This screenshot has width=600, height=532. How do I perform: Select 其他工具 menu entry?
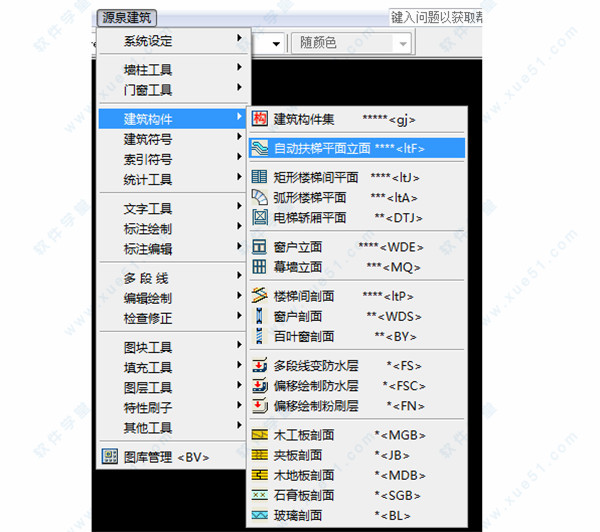[x=172, y=428]
